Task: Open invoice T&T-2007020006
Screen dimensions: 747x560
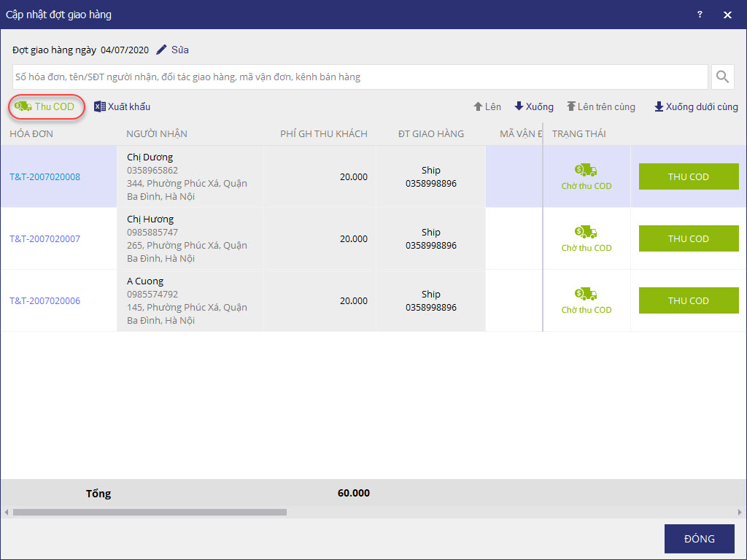Action: coord(44,300)
